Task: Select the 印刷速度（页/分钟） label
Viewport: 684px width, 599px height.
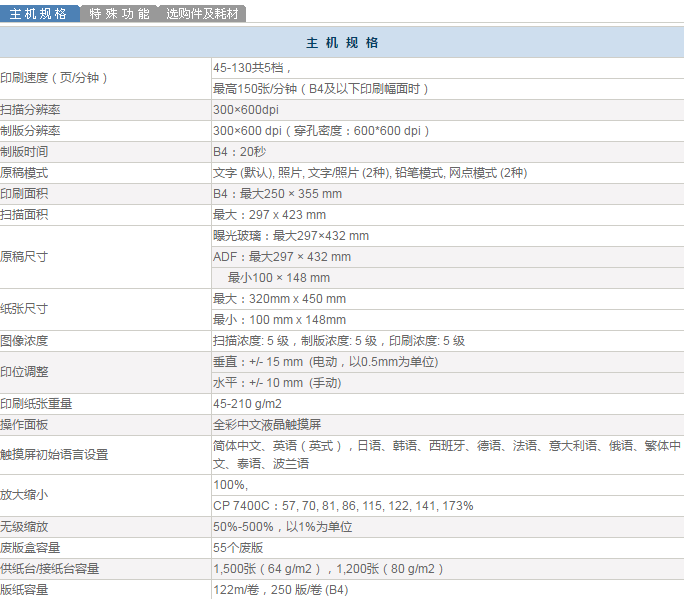Action: [x=54, y=78]
